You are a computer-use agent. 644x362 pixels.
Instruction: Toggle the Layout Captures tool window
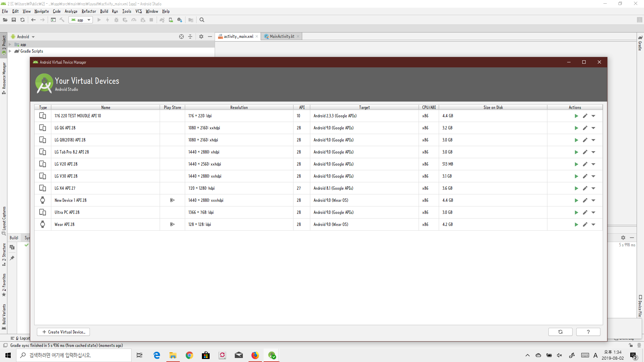(x=4, y=221)
